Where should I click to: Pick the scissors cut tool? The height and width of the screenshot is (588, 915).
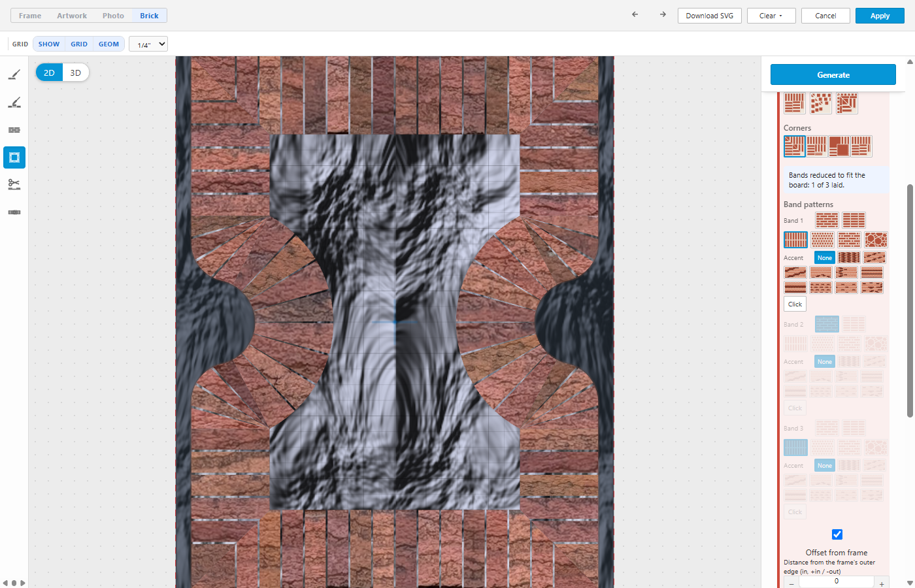coord(14,185)
